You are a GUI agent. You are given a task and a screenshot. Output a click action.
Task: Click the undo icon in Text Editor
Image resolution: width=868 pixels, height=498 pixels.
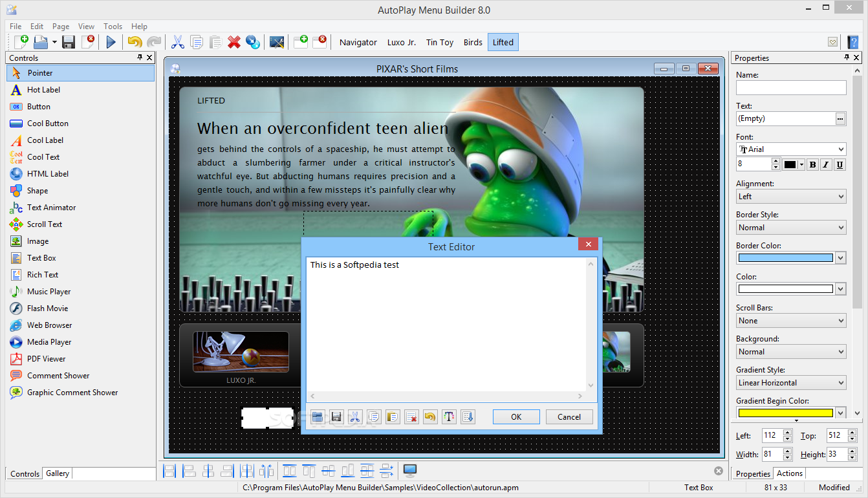[430, 417]
